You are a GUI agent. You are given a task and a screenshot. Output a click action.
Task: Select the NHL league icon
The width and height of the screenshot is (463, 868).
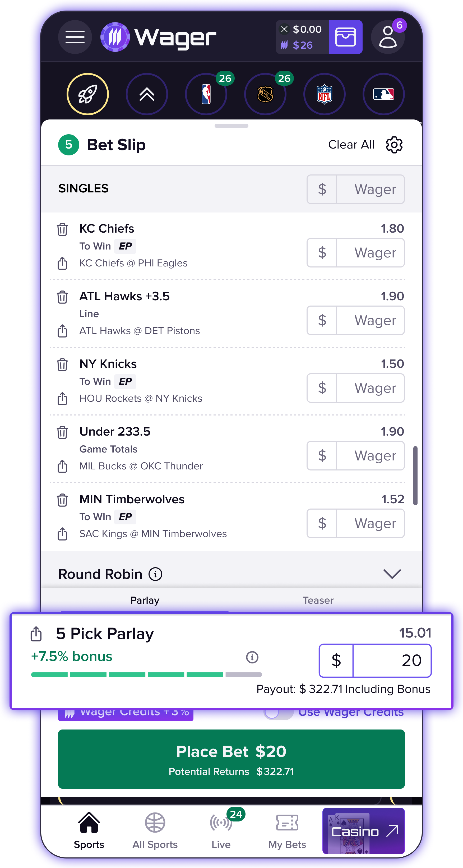(265, 94)
